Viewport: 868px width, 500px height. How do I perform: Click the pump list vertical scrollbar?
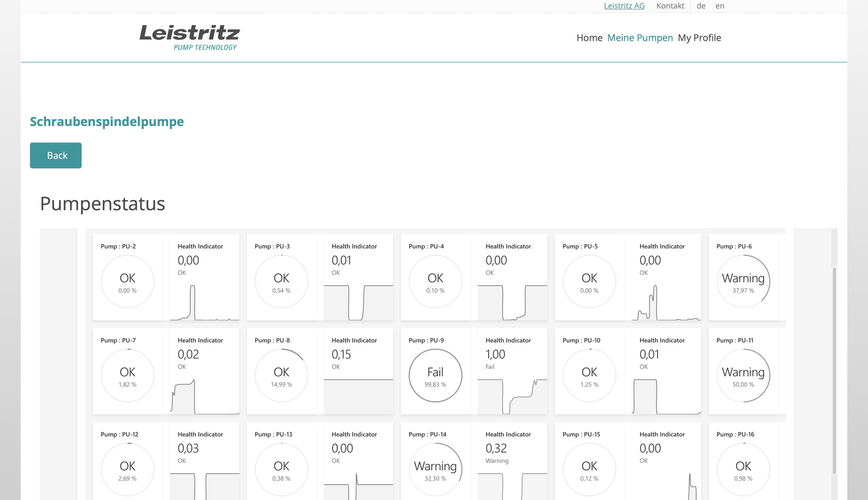[834, 370]
